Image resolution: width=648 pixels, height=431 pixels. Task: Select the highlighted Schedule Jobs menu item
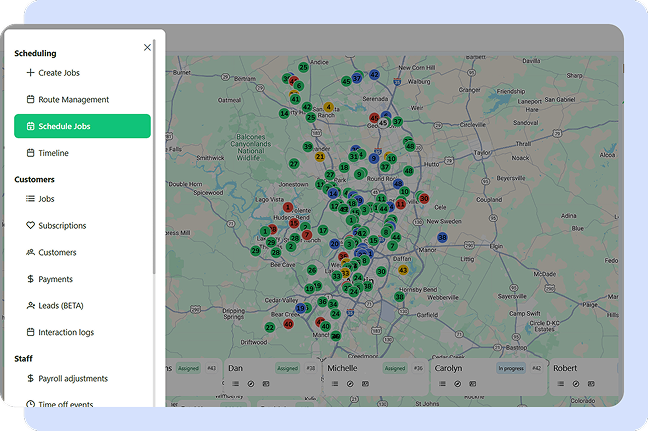pyautogui.click(x=82, y=126)
